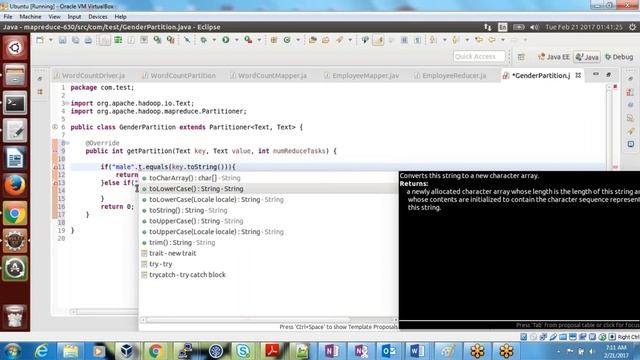
Task: Open VirtualBox Help menu
Action: click(x=120, y=17)
